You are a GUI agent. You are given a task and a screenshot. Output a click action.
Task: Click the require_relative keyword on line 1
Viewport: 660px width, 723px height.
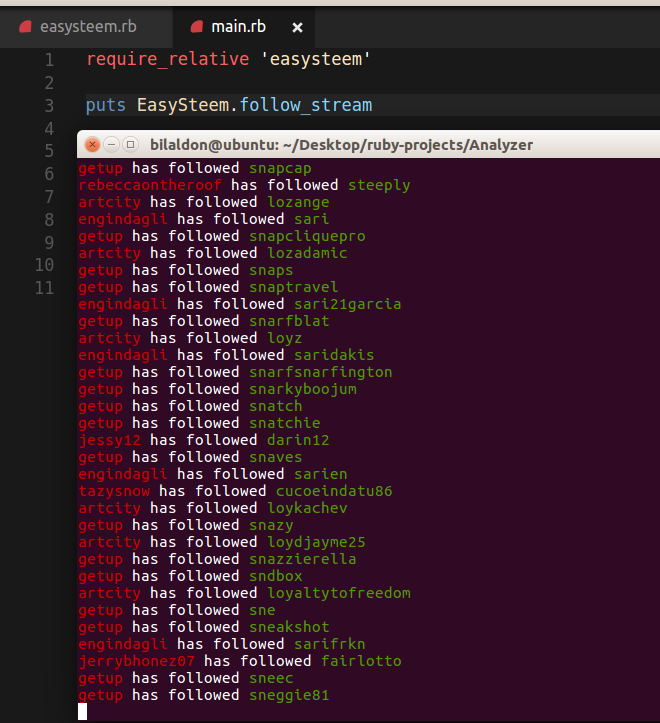tap(168, 59)
